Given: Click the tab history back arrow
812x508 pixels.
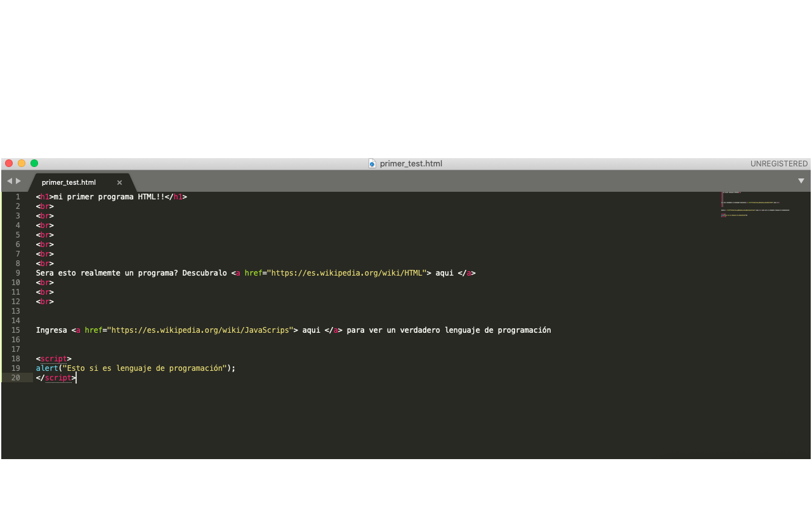Looking at the screenshot, I should click(10, 181).
